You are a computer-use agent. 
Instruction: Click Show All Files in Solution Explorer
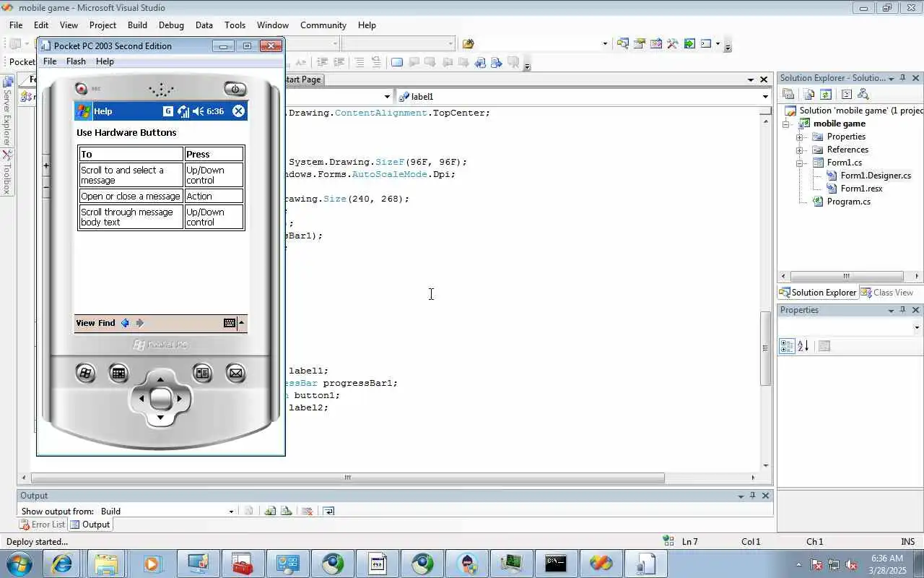[809, 95]
